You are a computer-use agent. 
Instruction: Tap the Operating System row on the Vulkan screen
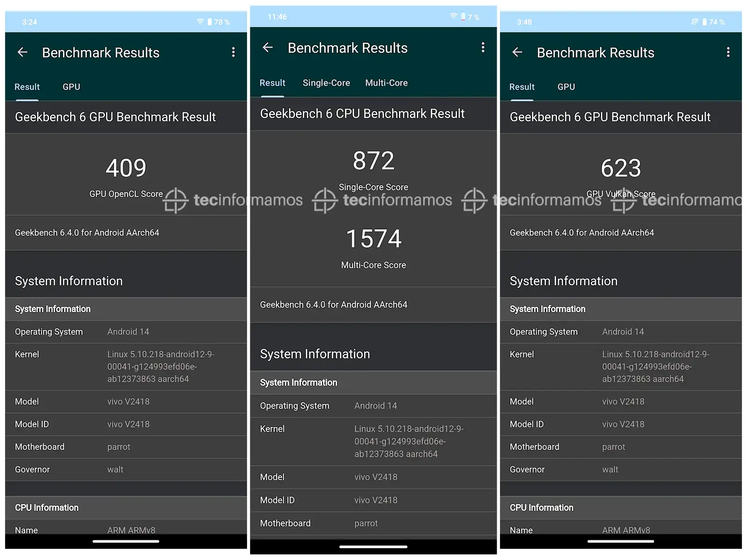[621, 332]
